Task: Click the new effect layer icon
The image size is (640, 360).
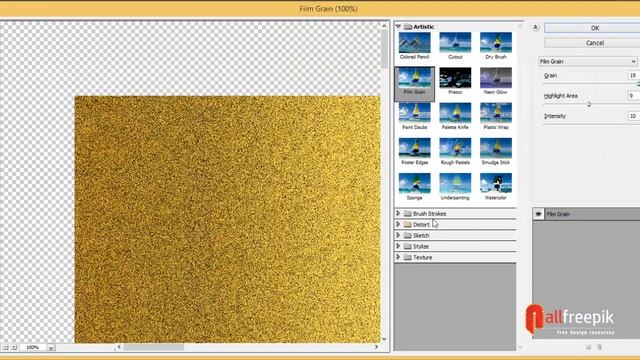Action: [589, 347]
